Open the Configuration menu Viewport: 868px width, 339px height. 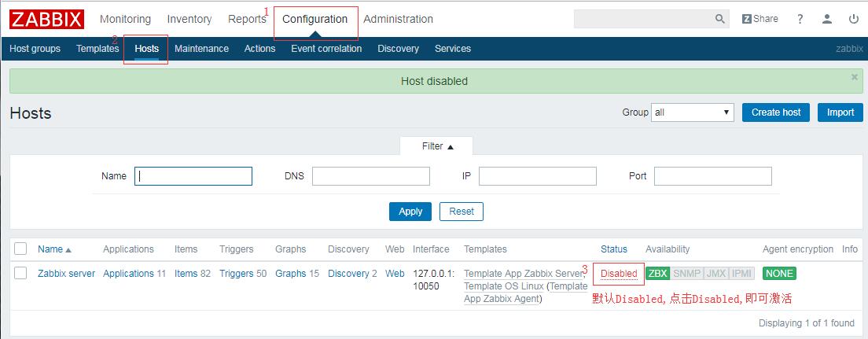314,19
